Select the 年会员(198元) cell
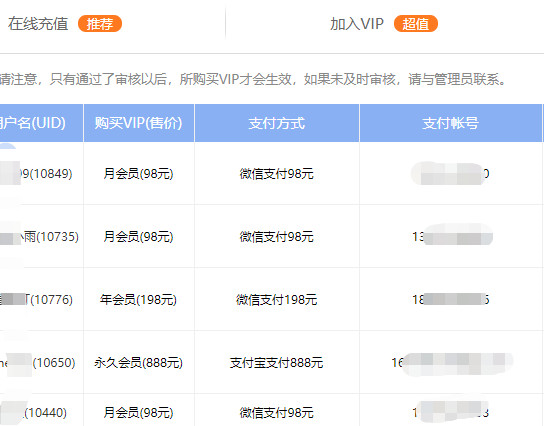The width and height of the screenshot is (544, 426). [x=138, y=299]
